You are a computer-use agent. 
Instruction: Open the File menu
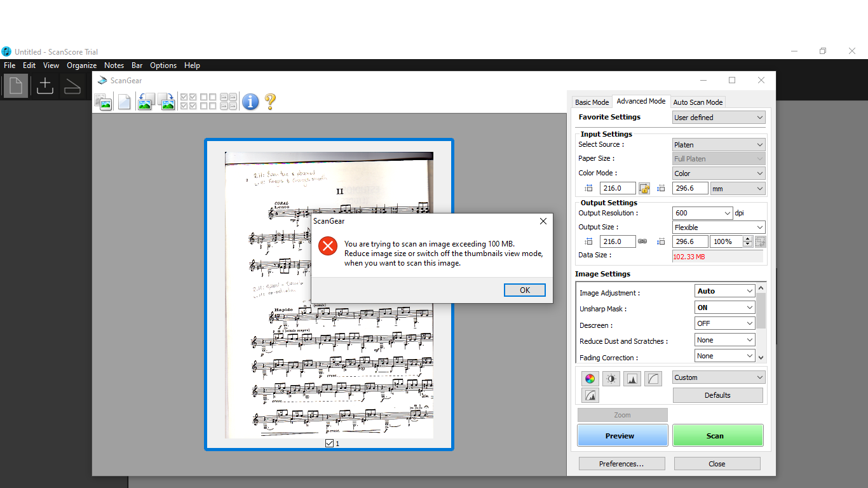click(10, 65)
